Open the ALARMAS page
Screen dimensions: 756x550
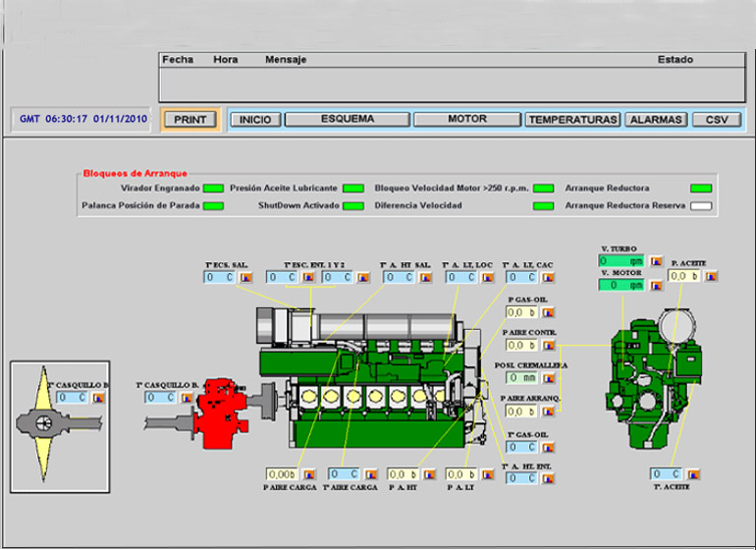(656, 120)
